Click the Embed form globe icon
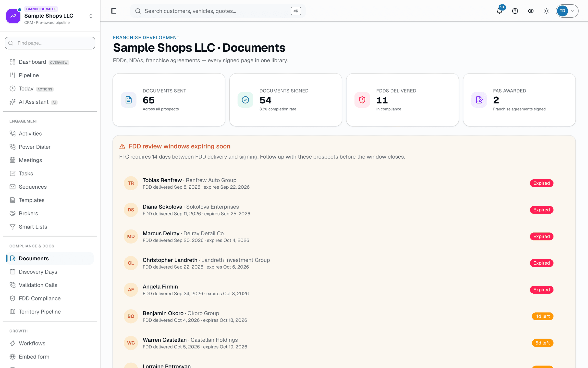The width and height of the screenshot is (588, 368). pos(12,357)
